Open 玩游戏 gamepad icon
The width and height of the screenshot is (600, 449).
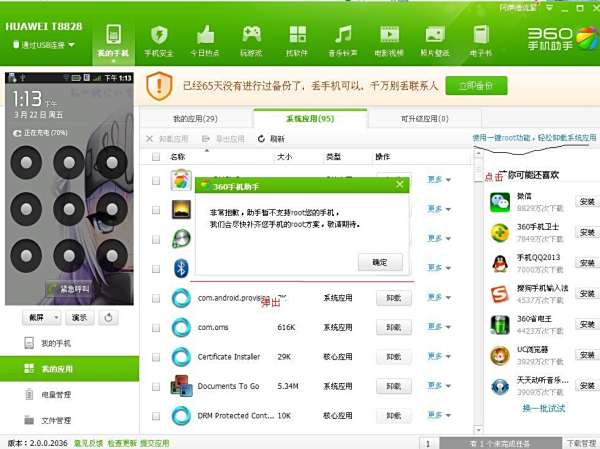click(251, 34)
